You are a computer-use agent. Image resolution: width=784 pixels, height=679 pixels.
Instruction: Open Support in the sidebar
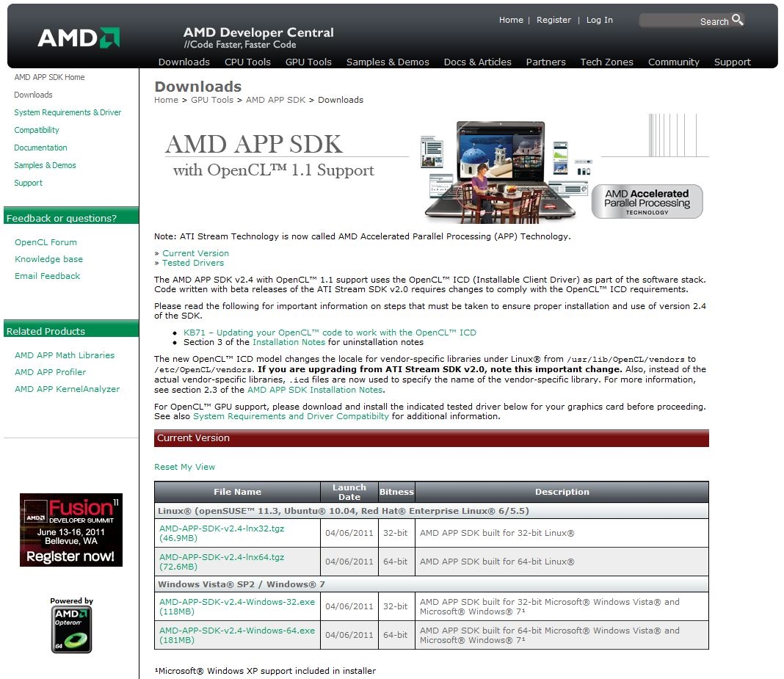pos(28,183)
